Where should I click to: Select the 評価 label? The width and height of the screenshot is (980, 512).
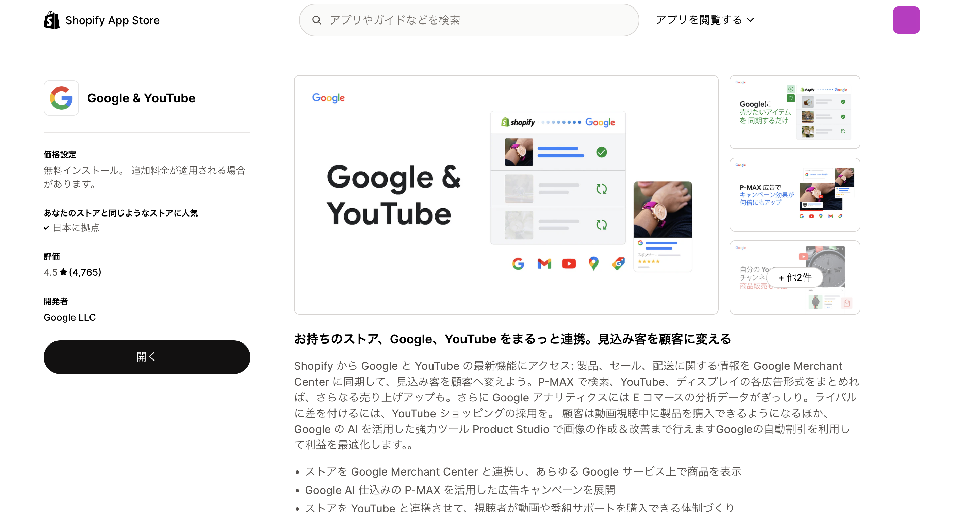pyautogui.click(x=52, y=256)
